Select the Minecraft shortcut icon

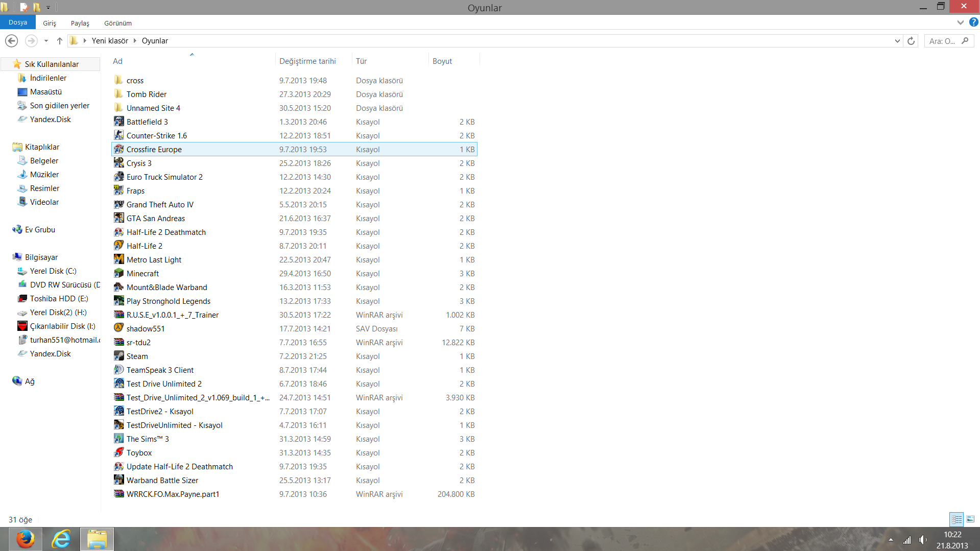point(118,273)
